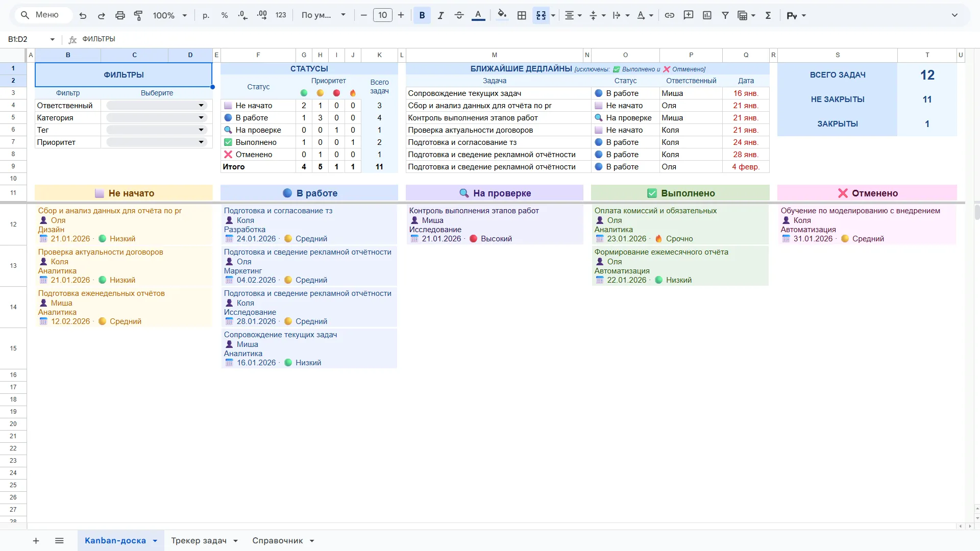Toggle bold formatting
980x551 pixels.
coord(422,15)
